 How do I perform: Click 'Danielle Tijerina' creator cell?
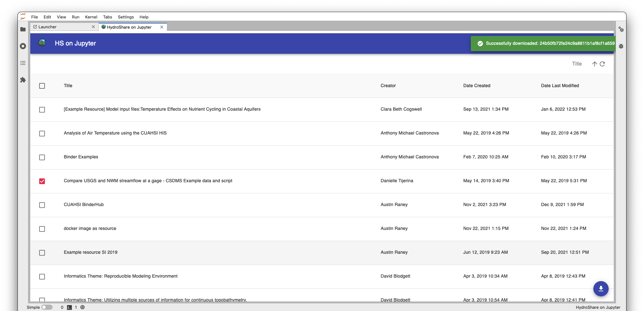(397, 181)
